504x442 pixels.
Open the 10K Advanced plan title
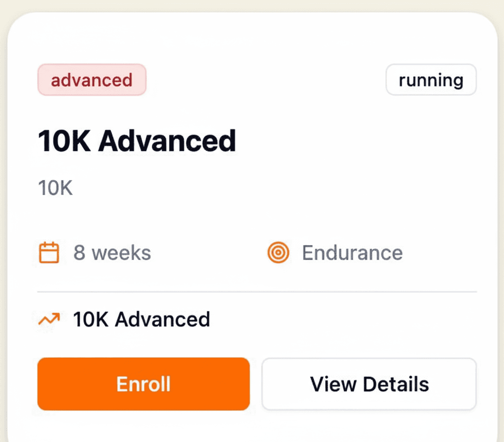click(137, 141)
